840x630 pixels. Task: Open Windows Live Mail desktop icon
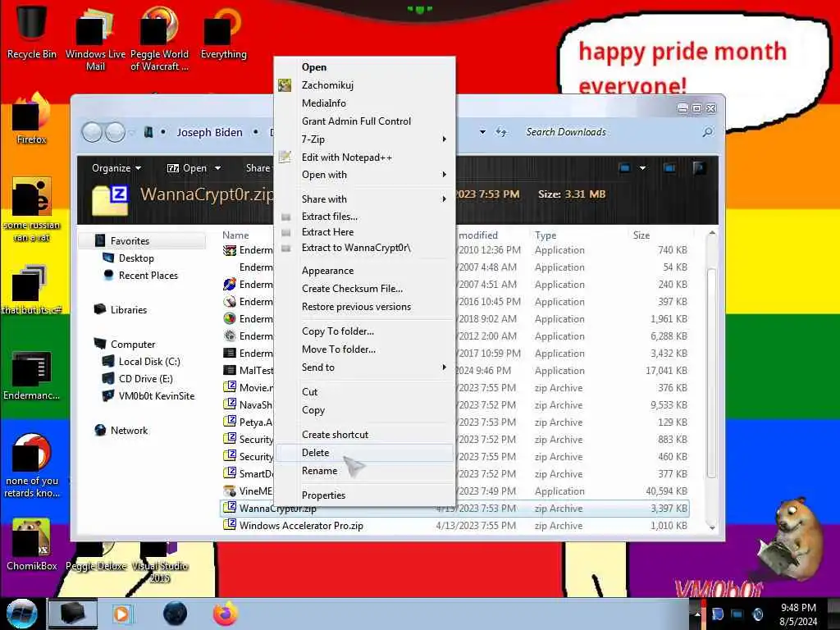click(95, 38)
